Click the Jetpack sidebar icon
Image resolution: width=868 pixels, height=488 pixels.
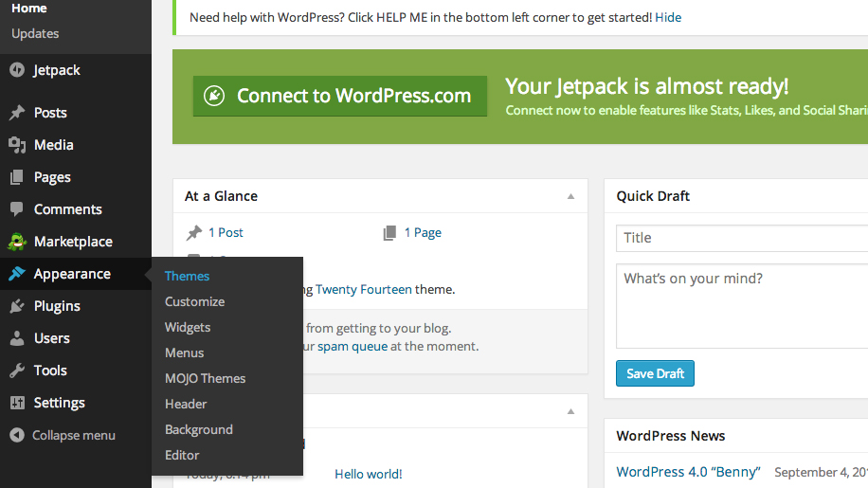click(17, 70)
